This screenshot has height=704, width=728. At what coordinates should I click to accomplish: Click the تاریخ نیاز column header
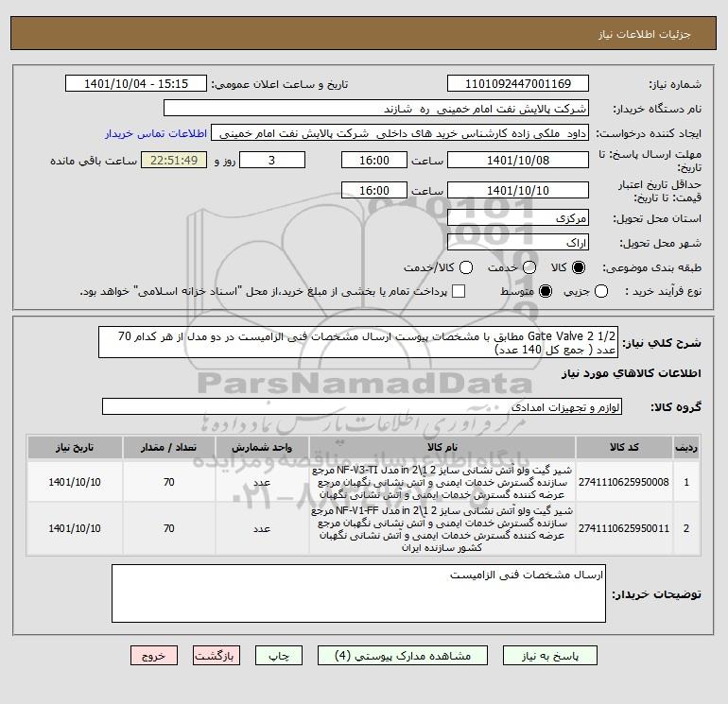coord(75,447)
